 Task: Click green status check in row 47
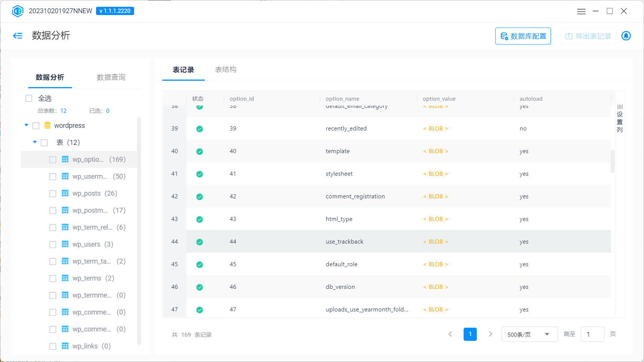[x=200, y=310]
